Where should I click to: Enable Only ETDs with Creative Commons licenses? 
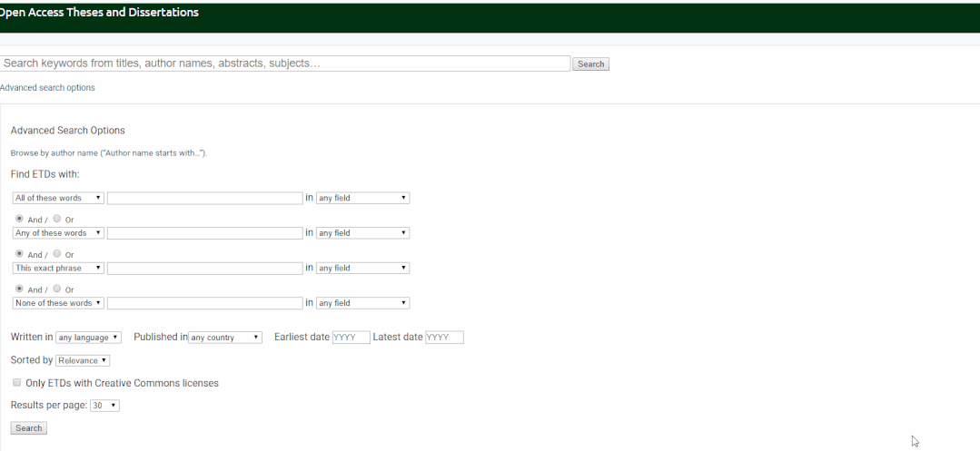tap(17, 382)
